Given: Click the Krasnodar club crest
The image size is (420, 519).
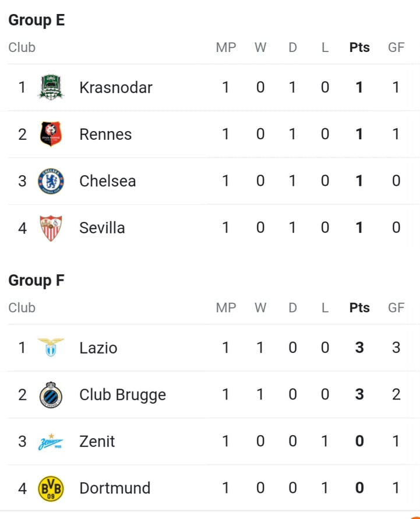Looking at the screenshot, I should [51, 87].
